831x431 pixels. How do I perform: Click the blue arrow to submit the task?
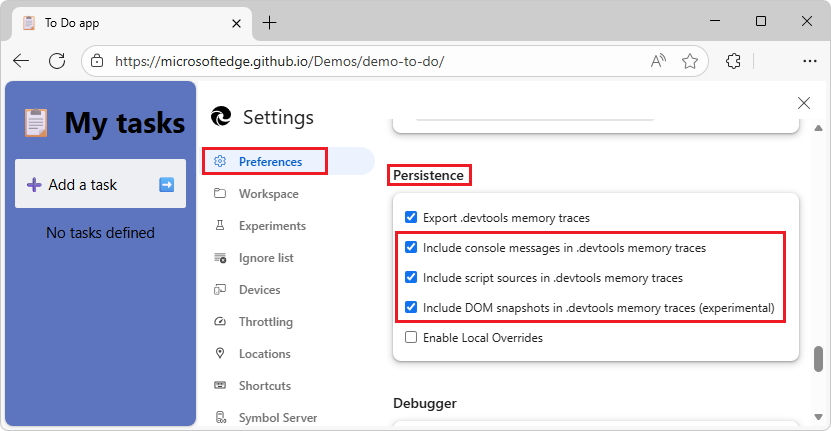pos(167,184)
